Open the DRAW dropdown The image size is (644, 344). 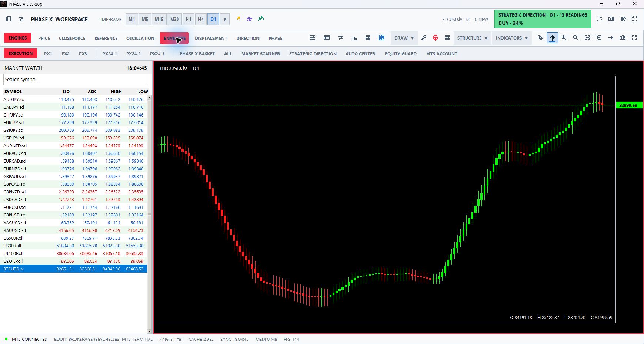tap(404, 38)
